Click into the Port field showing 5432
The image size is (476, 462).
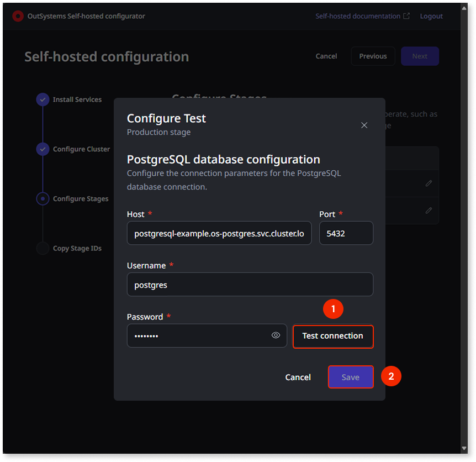pyautogui.click(x=346, y=233)
